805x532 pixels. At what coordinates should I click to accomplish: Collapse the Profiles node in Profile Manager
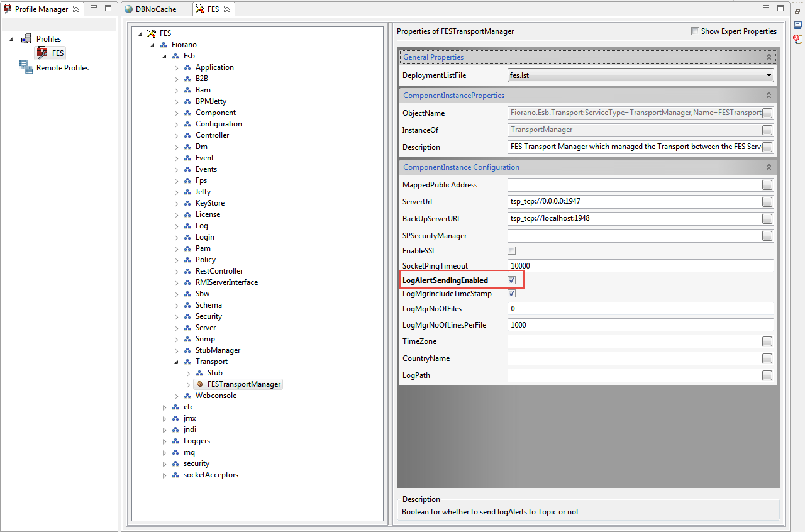click(11, 39)
